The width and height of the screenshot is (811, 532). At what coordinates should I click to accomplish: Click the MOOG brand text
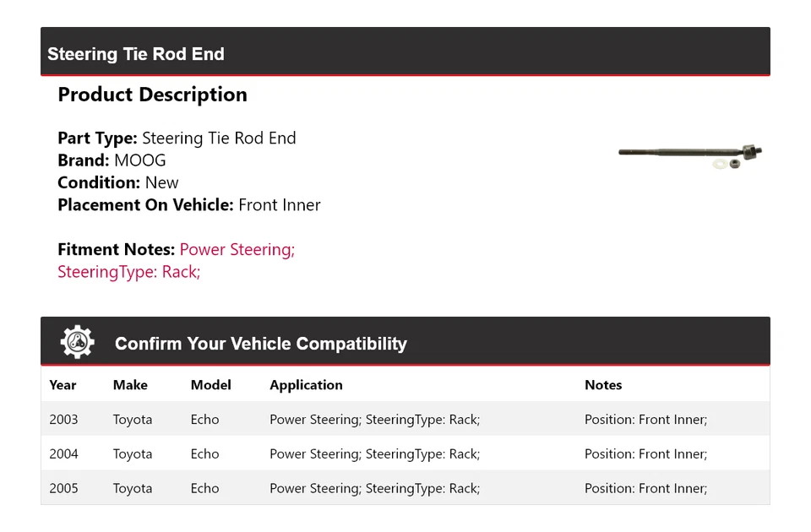(140, 160)
